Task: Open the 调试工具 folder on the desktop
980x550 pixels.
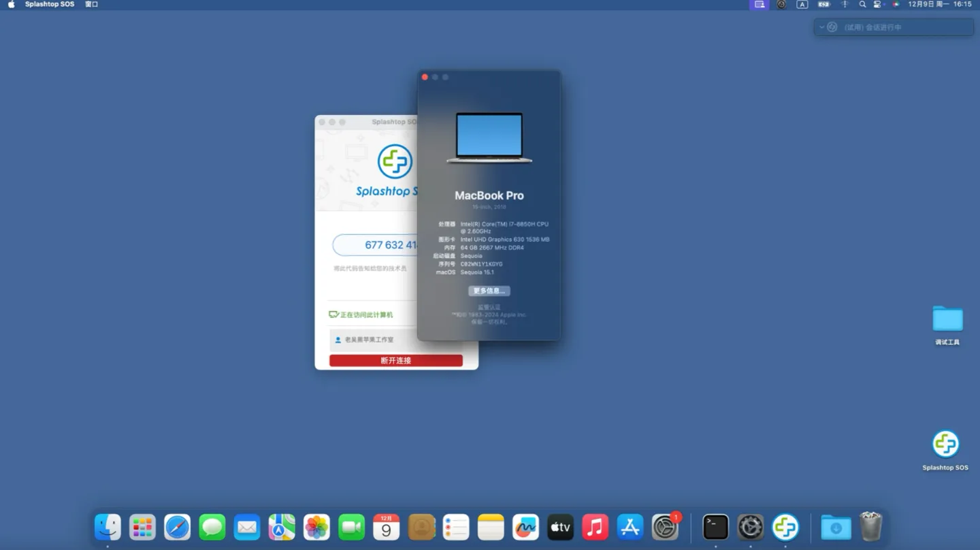Action: pos(947,319)
